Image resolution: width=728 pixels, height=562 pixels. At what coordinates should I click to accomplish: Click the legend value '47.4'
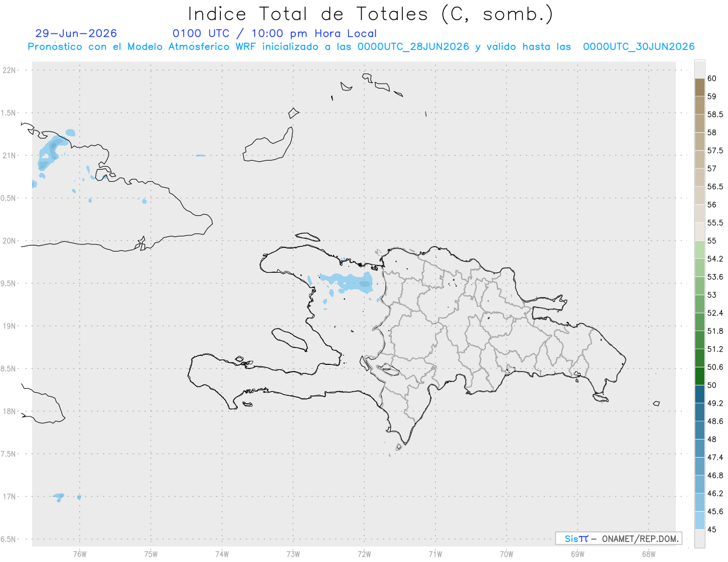click(x=715, y=457)
